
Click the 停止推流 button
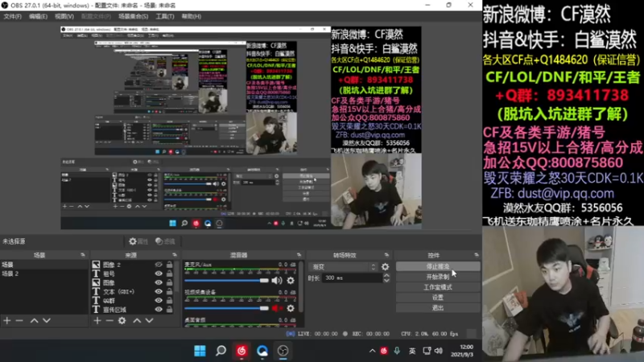[x=438, y=266]
